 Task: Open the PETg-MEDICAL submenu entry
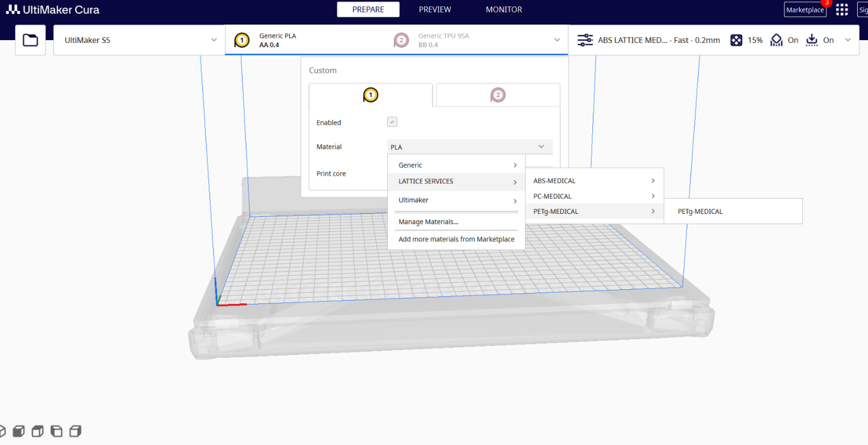(x=594, y=211)
